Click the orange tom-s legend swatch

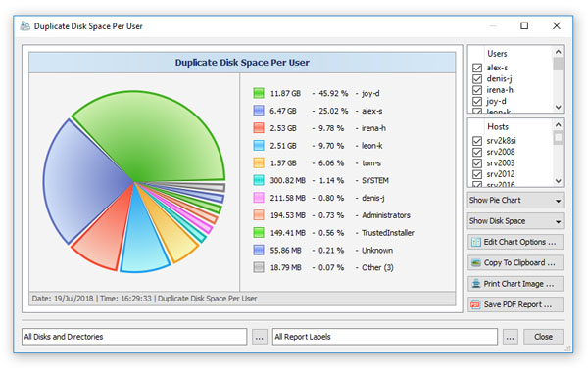tap(259, 162)
